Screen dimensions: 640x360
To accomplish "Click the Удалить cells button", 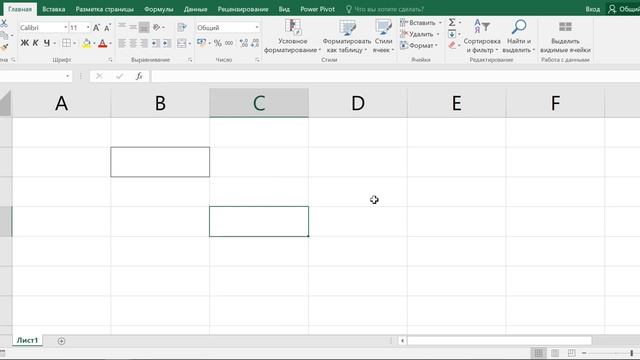I will click(x=420, y=34).
